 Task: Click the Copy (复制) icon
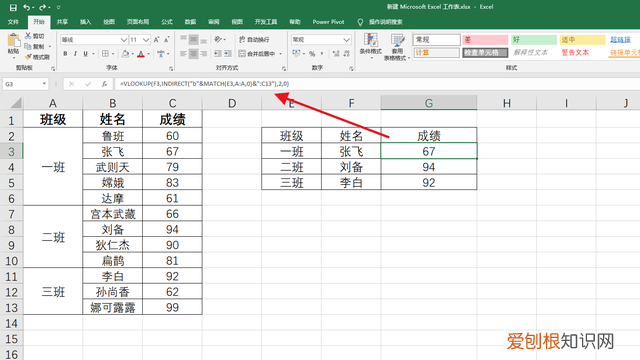(x=28, y=46)
